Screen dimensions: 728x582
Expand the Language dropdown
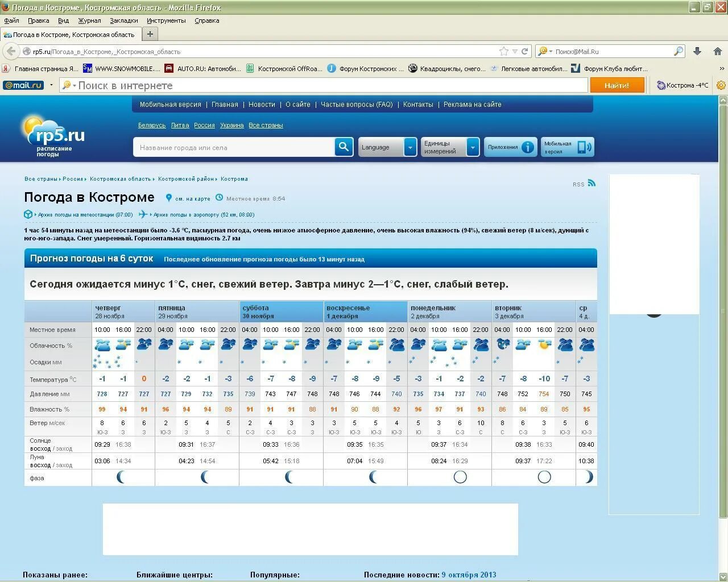[411, 147]
